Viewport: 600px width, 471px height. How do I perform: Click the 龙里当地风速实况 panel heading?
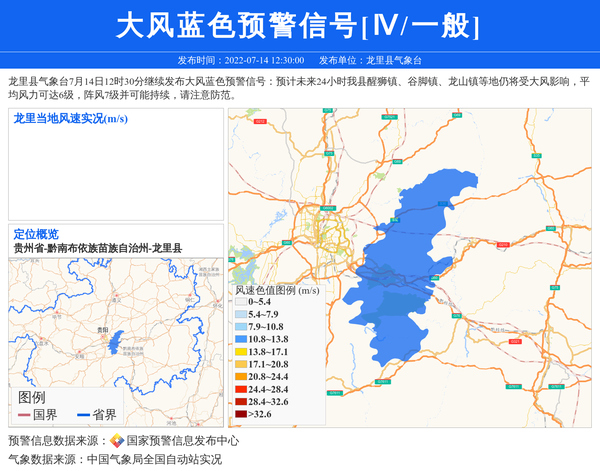pyautogui.click(x=70, y=119)
